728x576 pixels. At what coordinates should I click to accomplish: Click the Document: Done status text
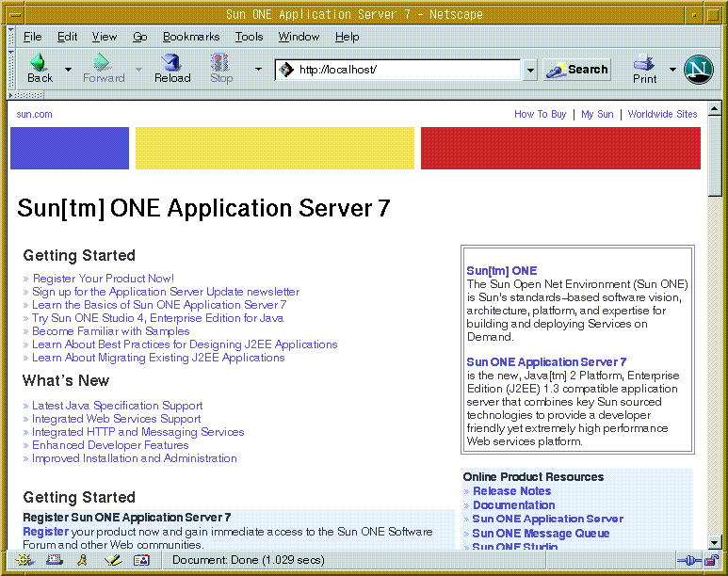249,560
